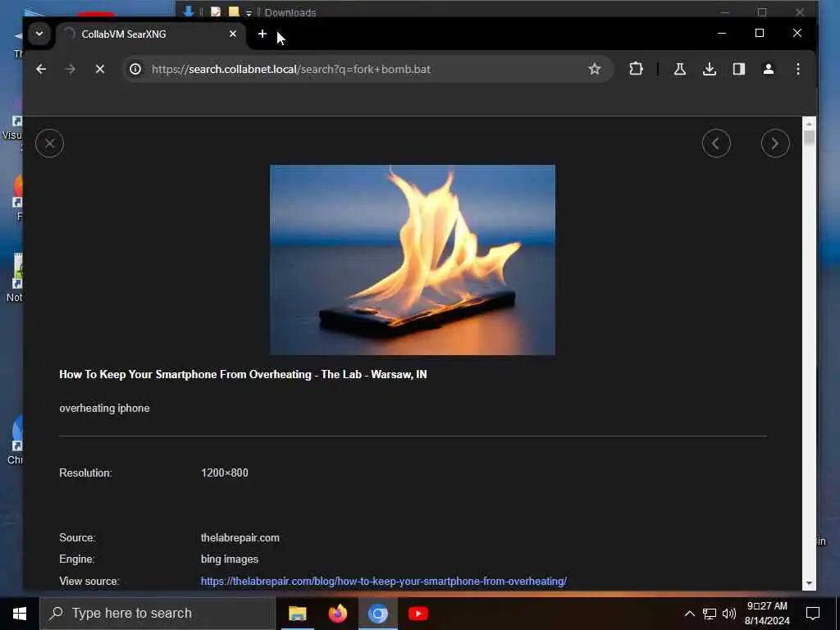Image resolution: width=840 pixels, height=630 pixels.
Task: Open Chrome Labs flask icon
Action: [x=680, y=69]
